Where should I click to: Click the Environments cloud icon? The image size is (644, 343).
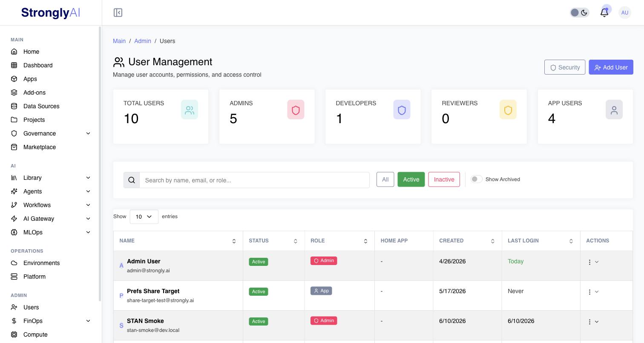(14, 263)
